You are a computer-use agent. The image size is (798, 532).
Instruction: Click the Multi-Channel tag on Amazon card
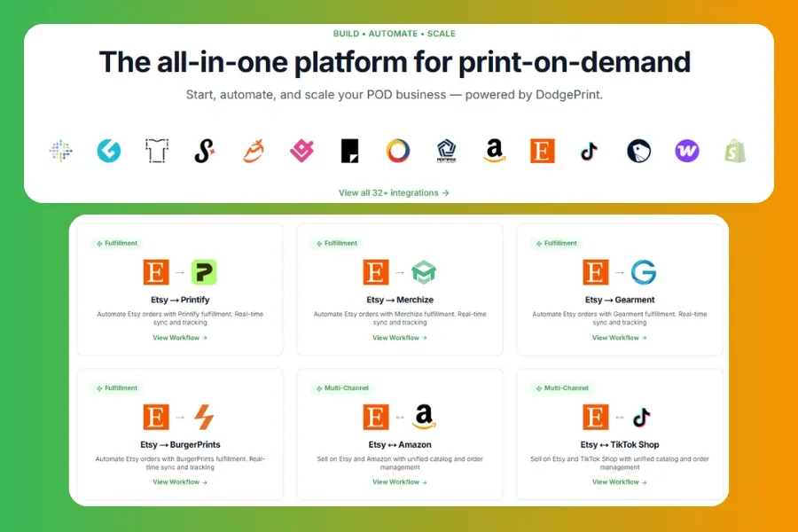(342, 388)
